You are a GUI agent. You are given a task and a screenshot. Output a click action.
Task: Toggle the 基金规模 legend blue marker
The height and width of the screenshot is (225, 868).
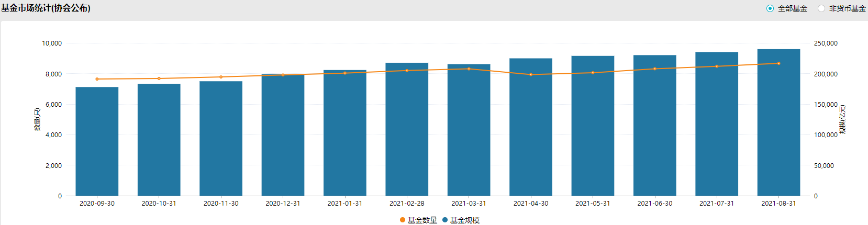(x=445, y=220)
